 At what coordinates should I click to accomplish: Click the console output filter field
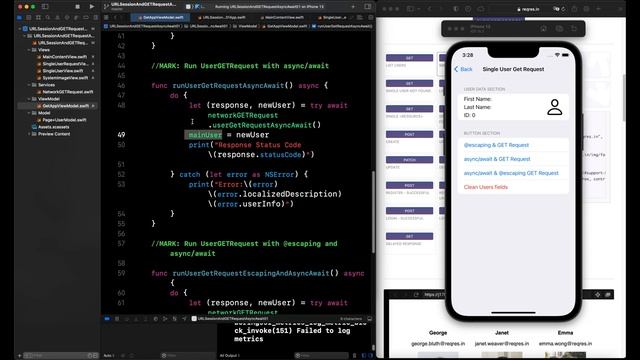321,356
